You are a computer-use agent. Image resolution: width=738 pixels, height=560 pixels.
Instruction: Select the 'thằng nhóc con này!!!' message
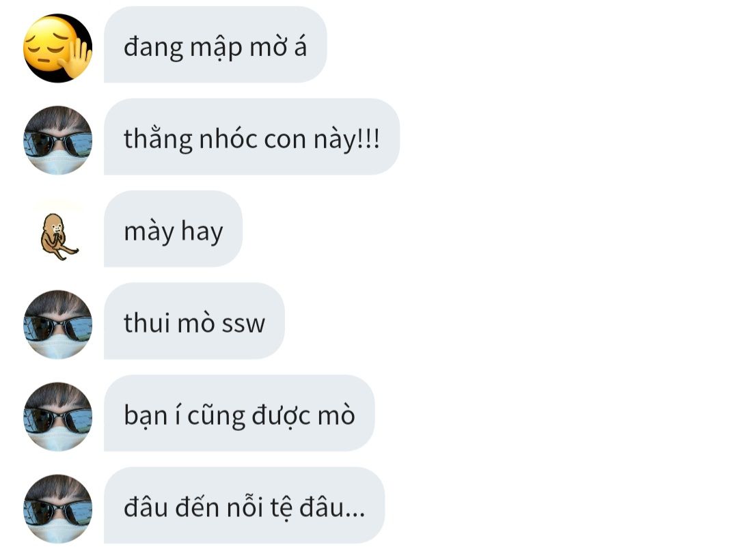[x=251, y=137]
